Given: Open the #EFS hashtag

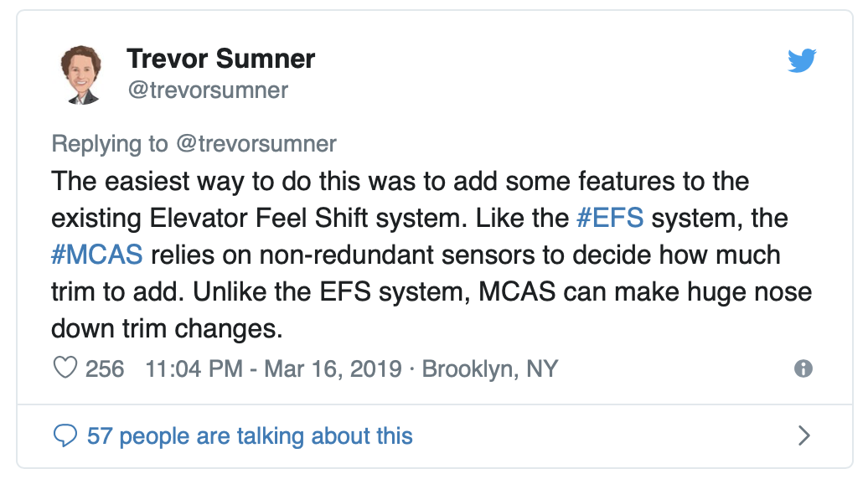Looking at the screenshot, I should [611, 218].
